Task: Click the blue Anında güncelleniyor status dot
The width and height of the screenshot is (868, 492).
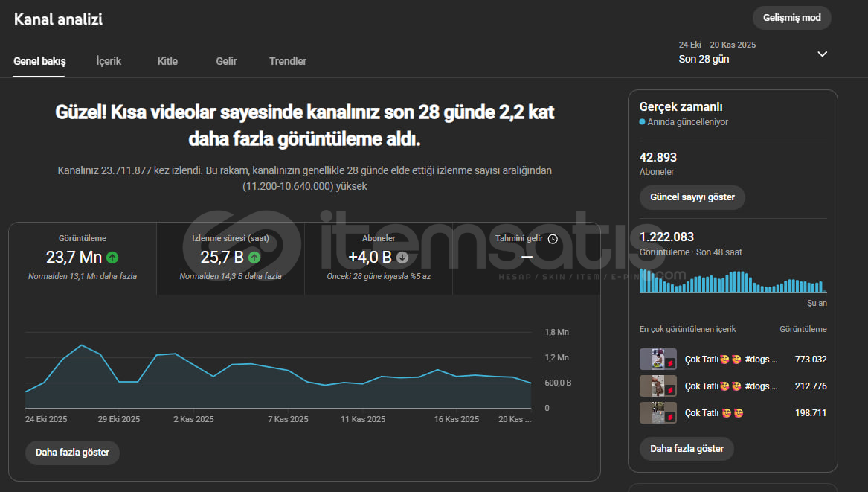Action: [x=642, y=122]
